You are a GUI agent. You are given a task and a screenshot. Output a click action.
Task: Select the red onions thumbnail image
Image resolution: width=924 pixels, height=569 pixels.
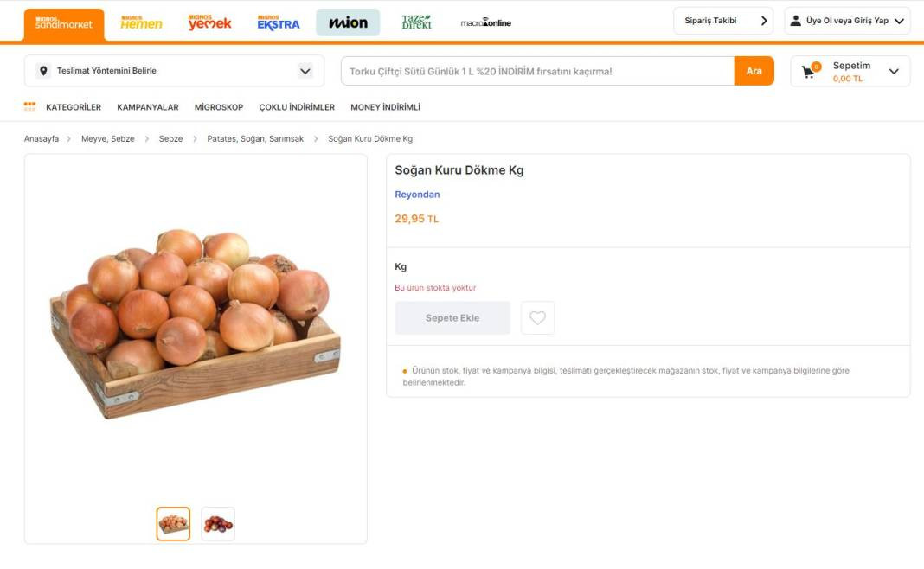coord(218,522)
